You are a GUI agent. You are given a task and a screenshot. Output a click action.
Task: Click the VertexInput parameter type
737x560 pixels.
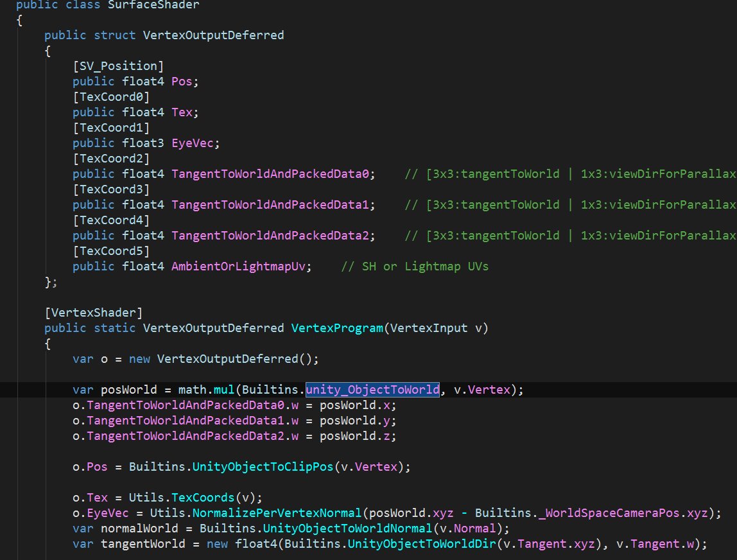tap(429, 328)
